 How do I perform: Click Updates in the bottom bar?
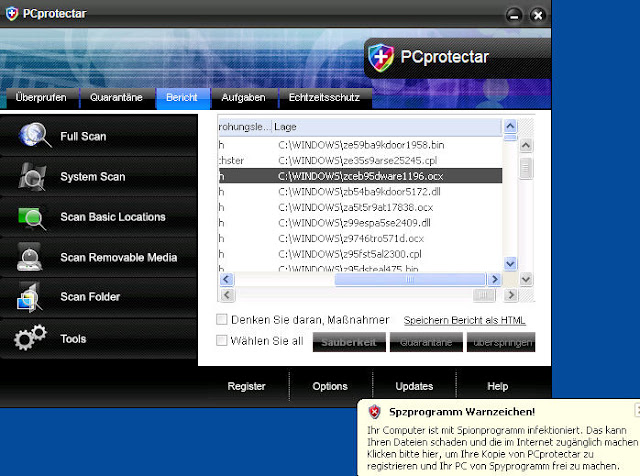click(414, 386)
